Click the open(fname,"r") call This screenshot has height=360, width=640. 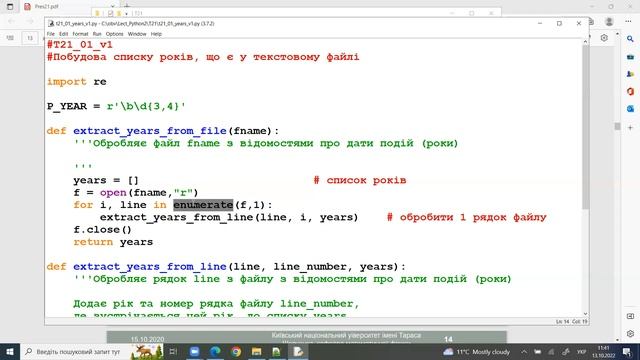149,192
